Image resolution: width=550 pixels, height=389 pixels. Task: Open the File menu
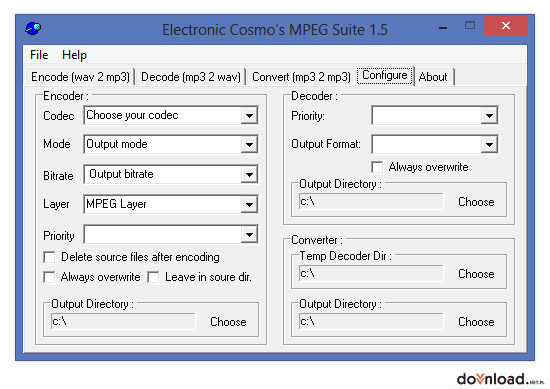point(39,55)
